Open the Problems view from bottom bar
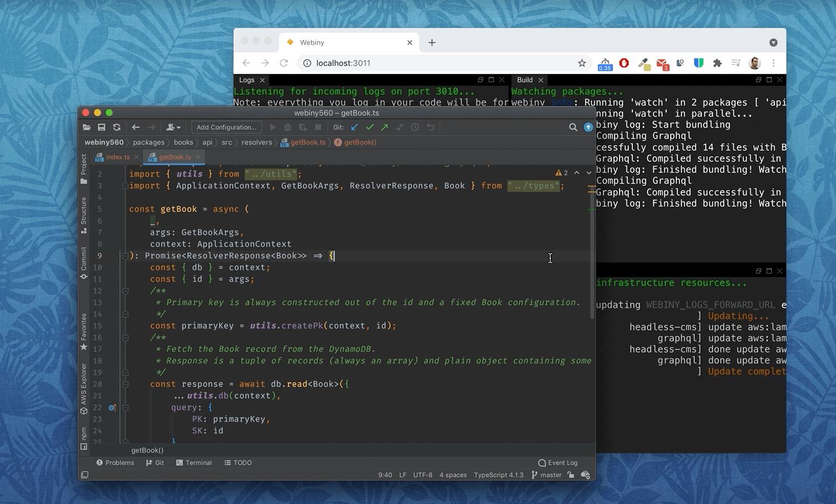The height and width of the screenshot is (504, 836). (115, 463)
